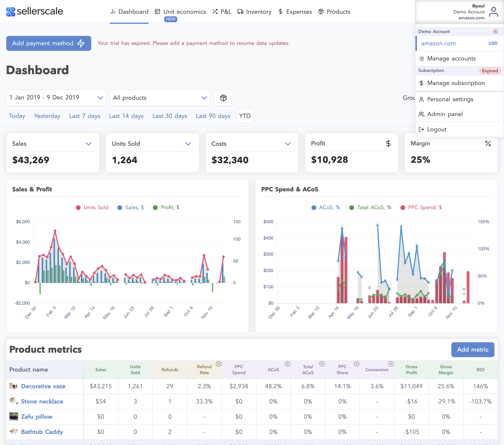Click the Zafu pillow product thumbnail
Viewport: 504px width, 445px height.
[x=14, y=416]
